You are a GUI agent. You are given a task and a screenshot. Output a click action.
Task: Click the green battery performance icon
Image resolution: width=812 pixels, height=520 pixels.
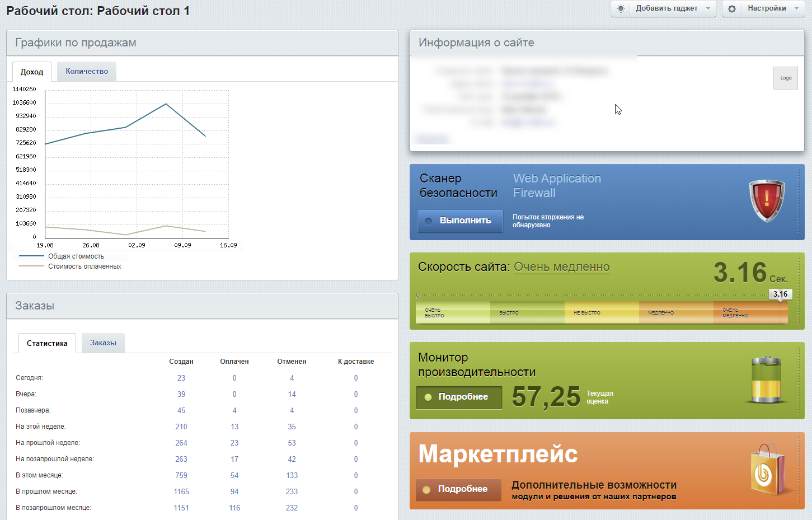tap(766, 380)
